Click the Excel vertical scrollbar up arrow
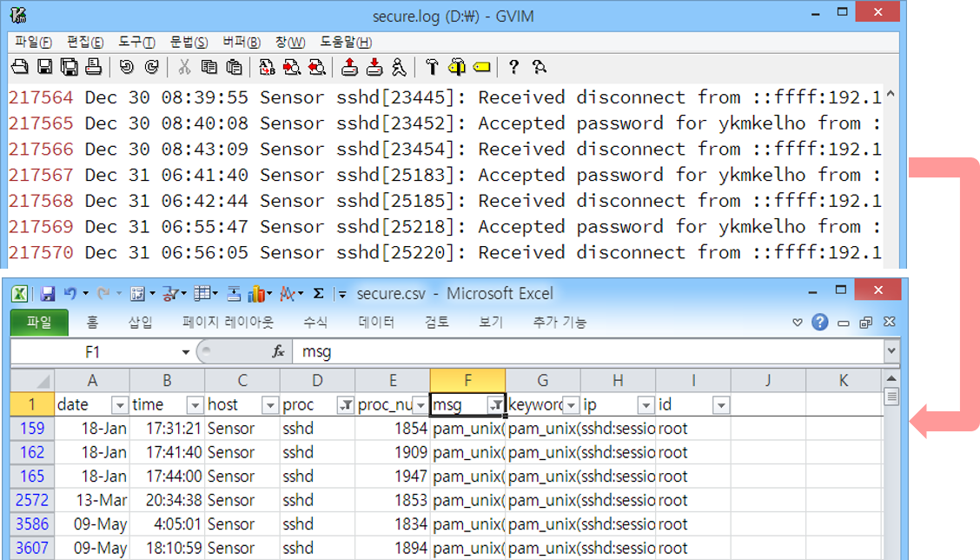The height and width of the screenshot is (560, 980). click(891, 378)
